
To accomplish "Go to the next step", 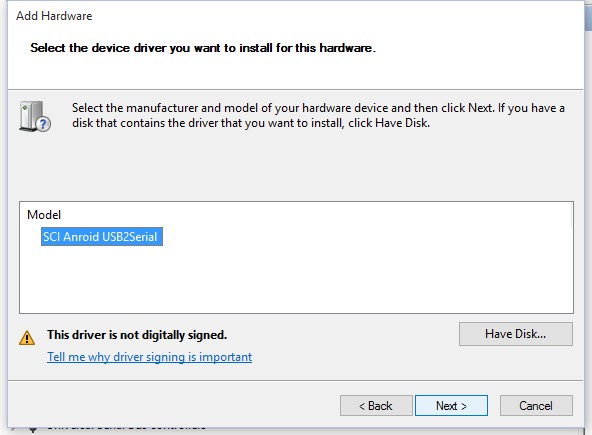I will (x=451, y=406).
